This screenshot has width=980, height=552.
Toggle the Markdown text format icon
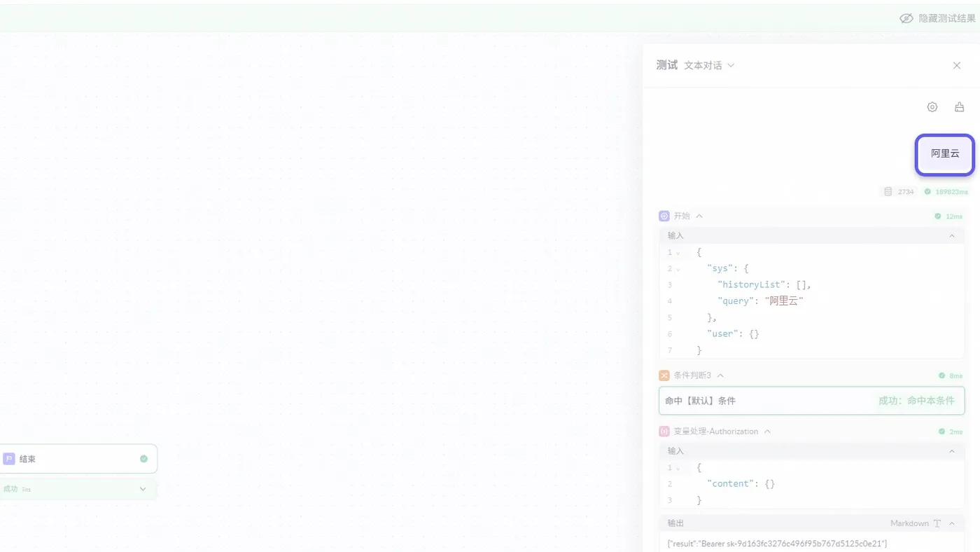point(937,523)
